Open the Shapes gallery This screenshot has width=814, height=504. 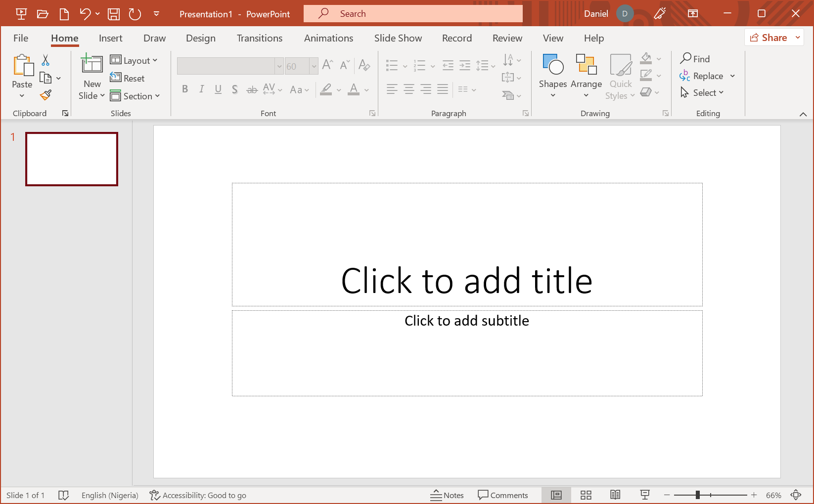(552, 75)
